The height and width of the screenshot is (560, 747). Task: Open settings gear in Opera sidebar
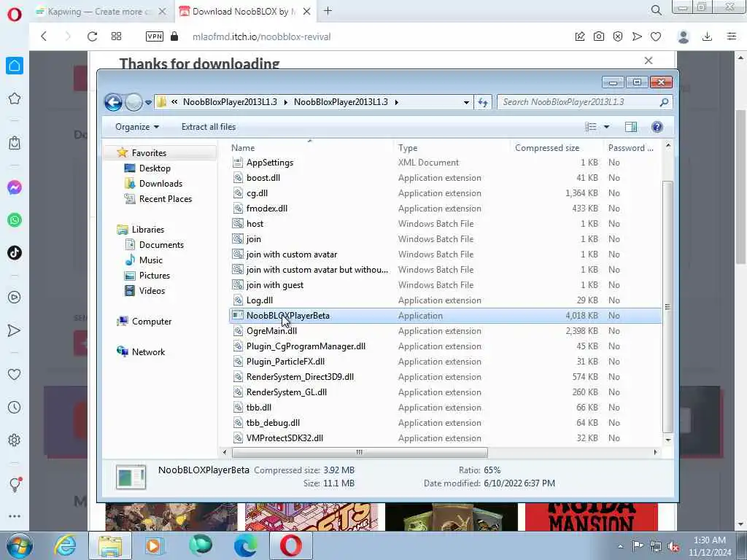(x=15, y=440)
